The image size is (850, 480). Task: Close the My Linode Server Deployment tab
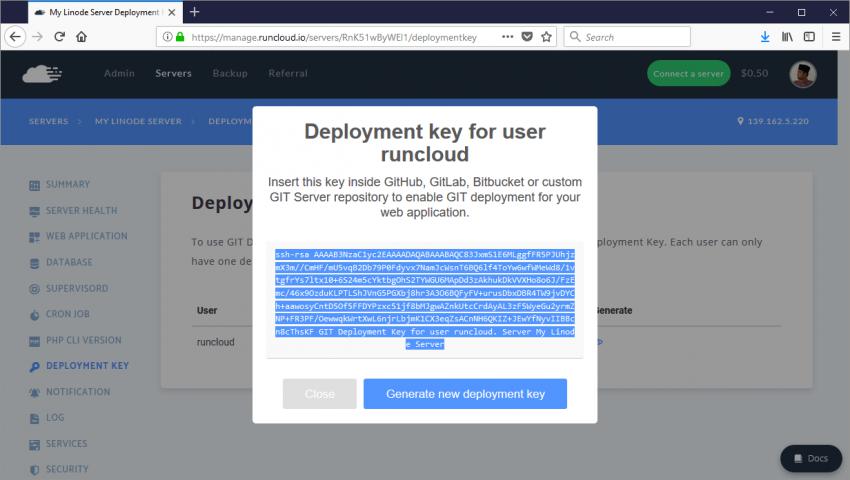click(x=172, y=12)
